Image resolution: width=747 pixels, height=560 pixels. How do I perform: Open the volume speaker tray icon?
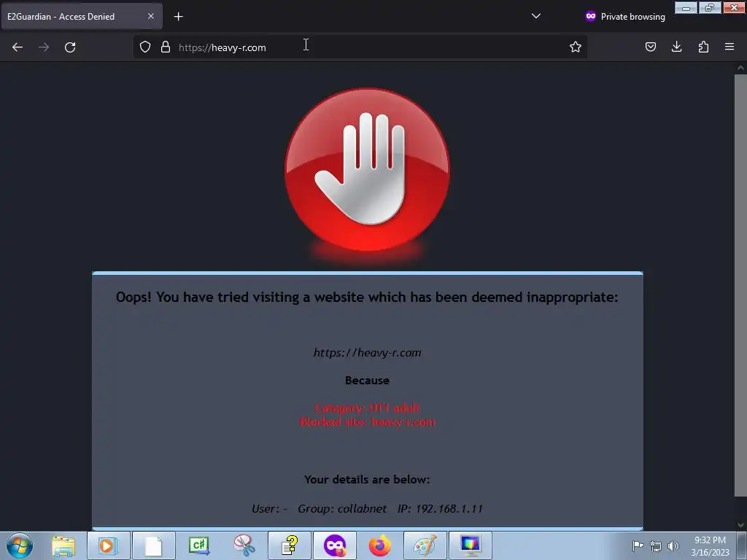pyautogui.click(x=673, y=546)
